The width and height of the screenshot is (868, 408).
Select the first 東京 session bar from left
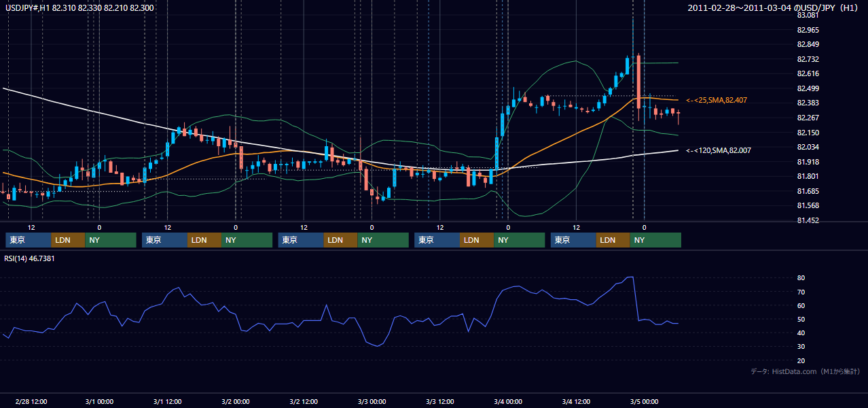coord(29,240)
